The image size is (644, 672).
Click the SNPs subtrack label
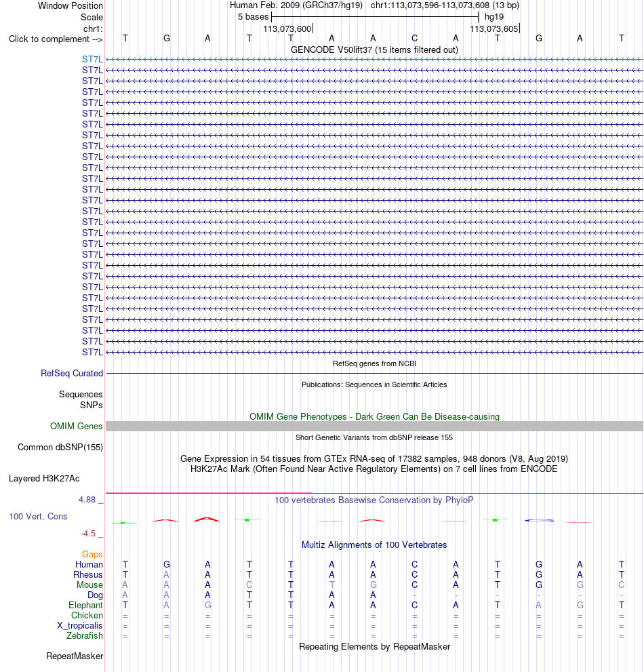(92, 405)
